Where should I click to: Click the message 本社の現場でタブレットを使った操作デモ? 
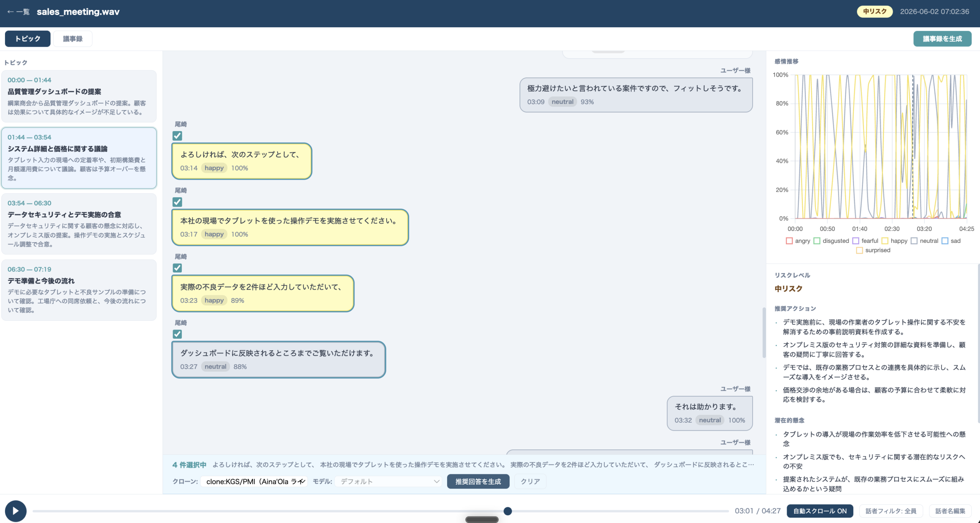point(290,227)
